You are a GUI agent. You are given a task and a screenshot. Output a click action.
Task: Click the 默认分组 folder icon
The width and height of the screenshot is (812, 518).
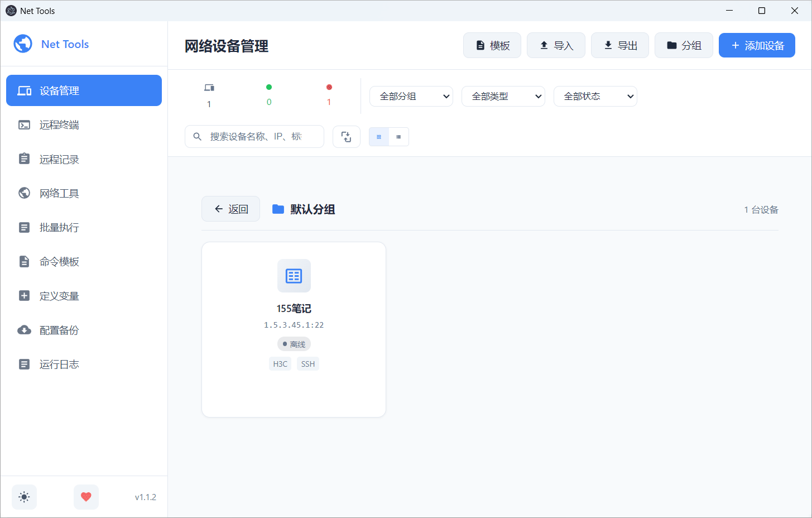(278, 209)
